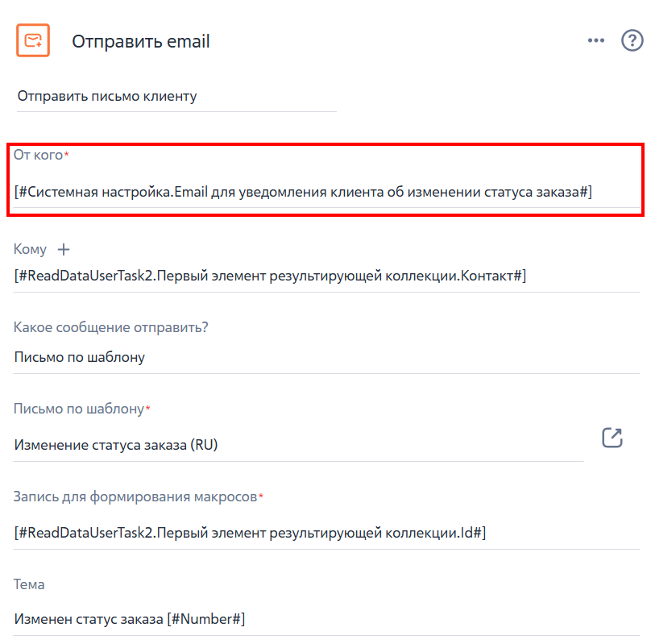Click the macro record Id parameter field

[x=326, y=533]
